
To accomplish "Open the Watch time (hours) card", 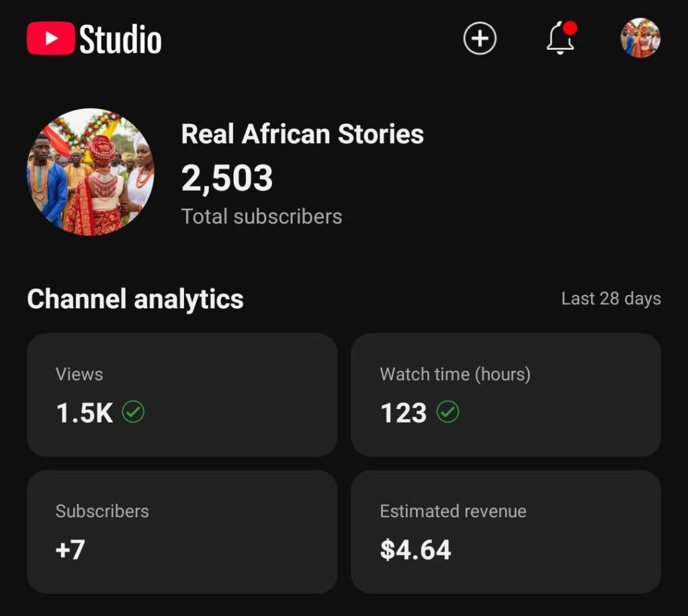I will coord(505,394).
